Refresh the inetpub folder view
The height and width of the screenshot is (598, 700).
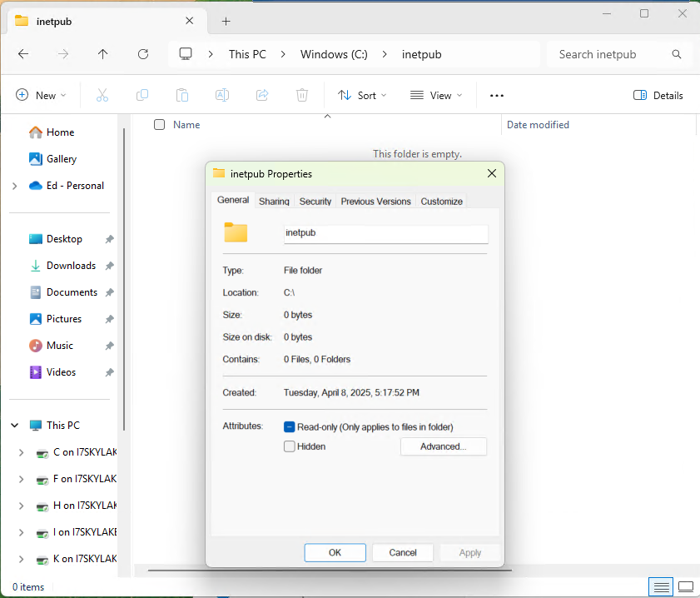point(143,54)
